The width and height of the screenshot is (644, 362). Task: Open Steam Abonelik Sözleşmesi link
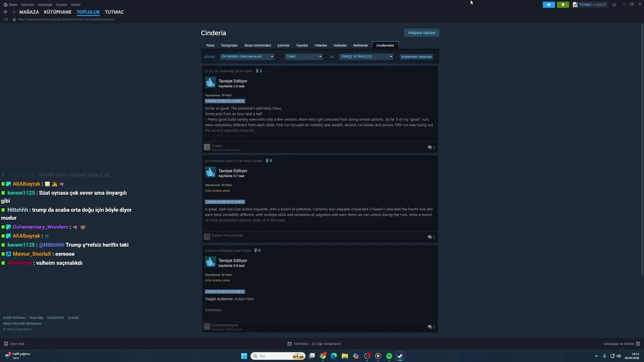pyautogui.click(x=22, y=323)
